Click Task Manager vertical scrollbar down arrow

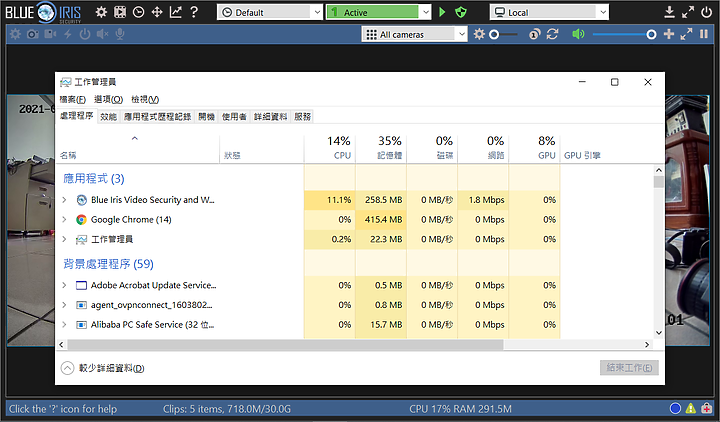[659, 333]
